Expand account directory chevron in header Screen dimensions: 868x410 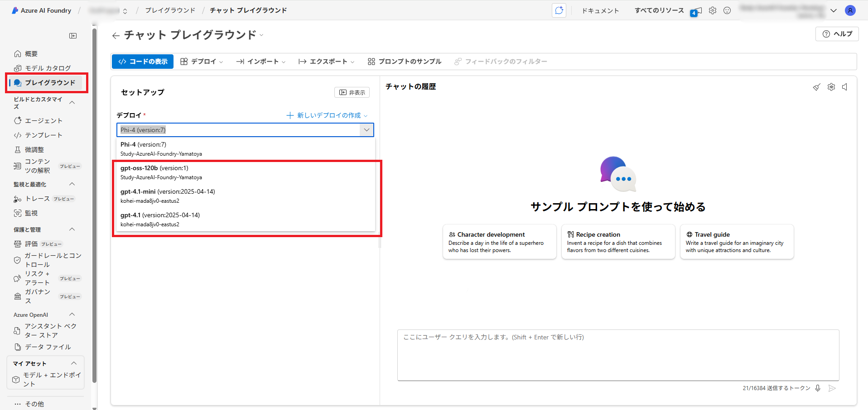pyautogui.click(x=834, y=10)
